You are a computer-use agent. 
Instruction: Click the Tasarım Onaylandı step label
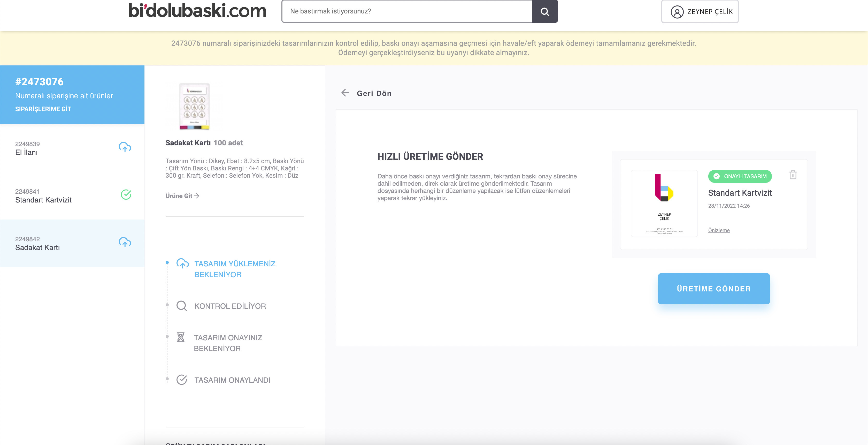[232, 380]
